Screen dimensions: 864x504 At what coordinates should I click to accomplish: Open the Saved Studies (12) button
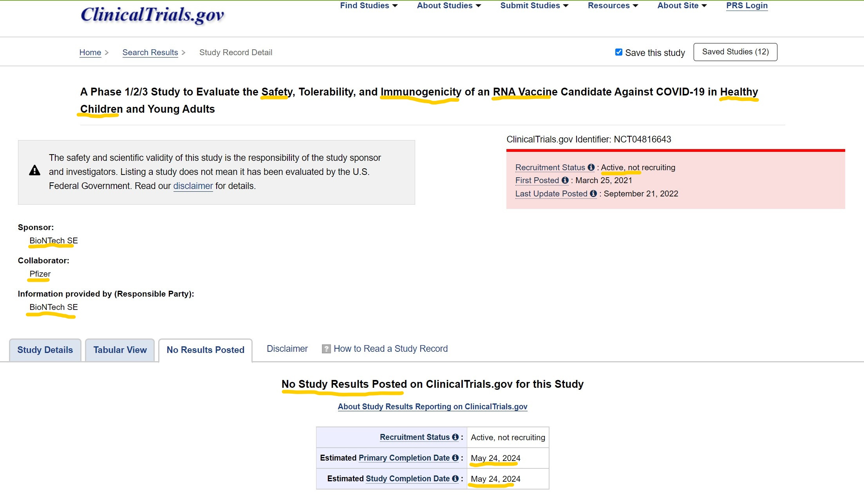click(735, 52)
